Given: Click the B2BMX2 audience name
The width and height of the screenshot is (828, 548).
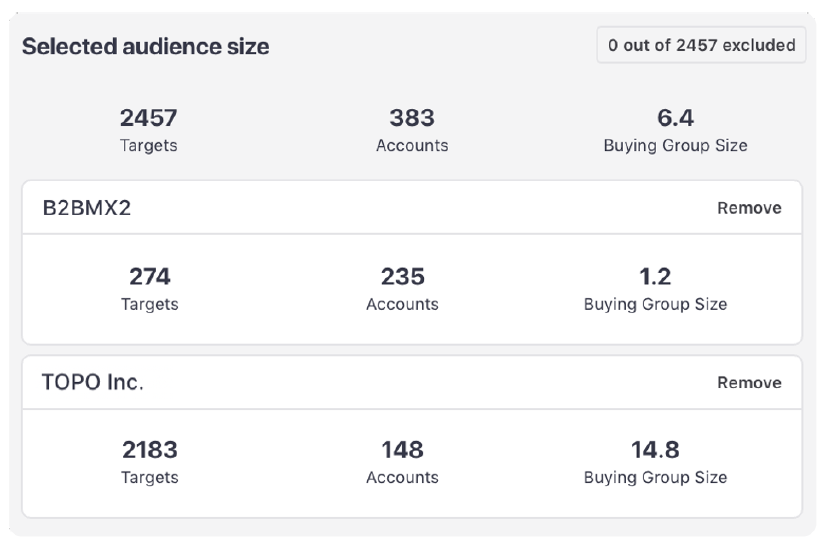Looking at the screenshot, I should click(85, 208).
